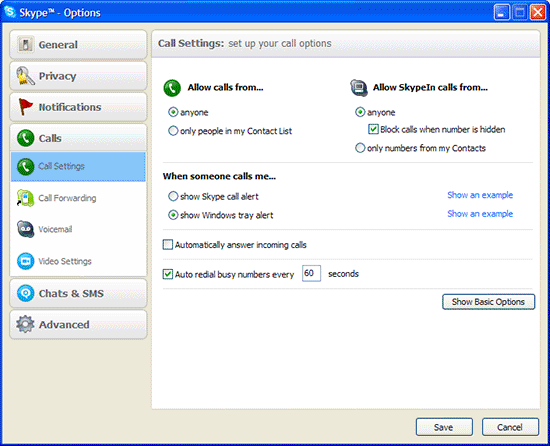The width and height of the screenshot is (550, 446).
Task: Open the Advanced options section
Action: 78,324
